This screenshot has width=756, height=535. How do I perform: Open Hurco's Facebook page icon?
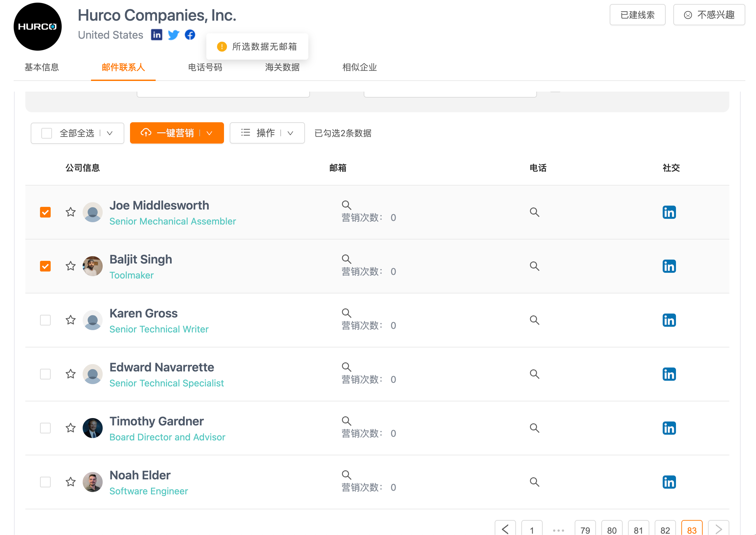pos(190,35)
